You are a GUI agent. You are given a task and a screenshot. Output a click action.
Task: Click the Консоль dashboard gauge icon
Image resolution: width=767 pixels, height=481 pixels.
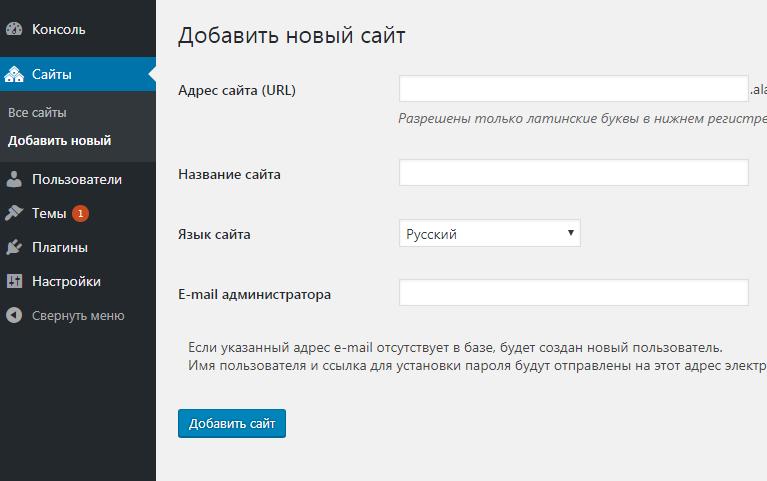point(14,29)
